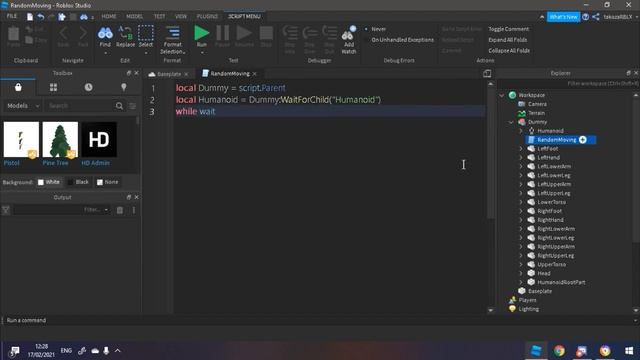
Task: Open Format Selection tool
Action: 172,40
